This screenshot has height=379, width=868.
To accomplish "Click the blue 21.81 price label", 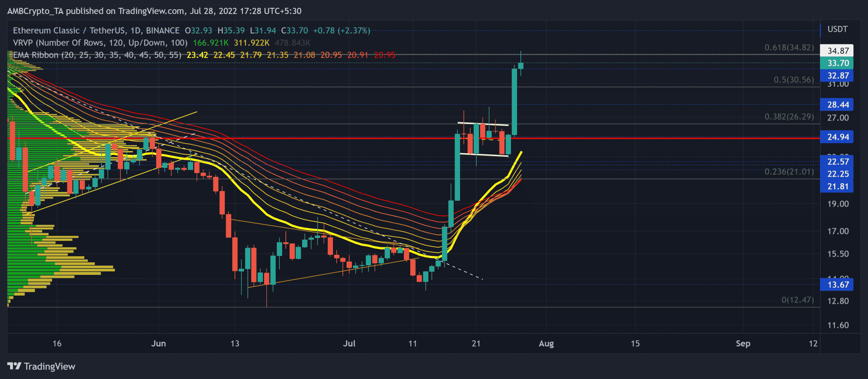I will tap(837, 186).
